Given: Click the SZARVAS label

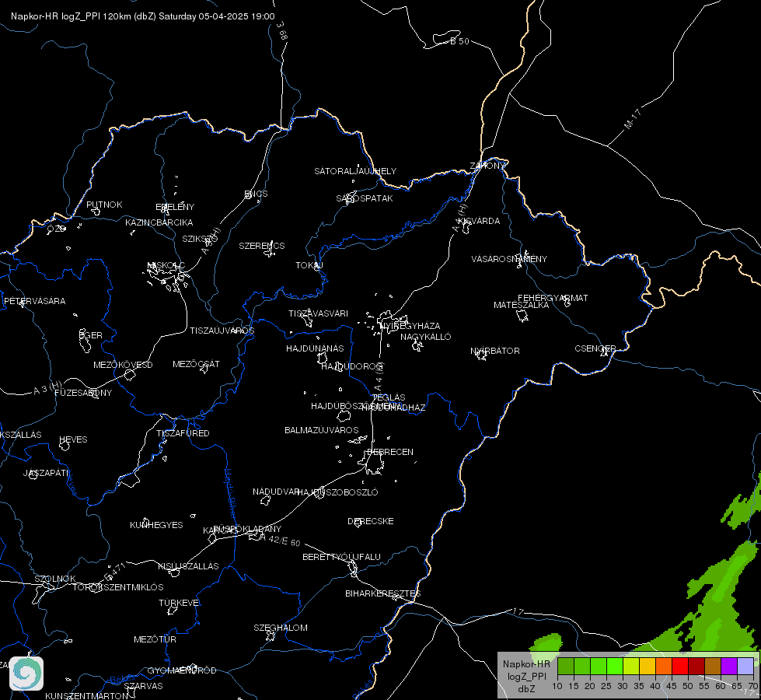Looking at the screenshot, I should pos(143,686).
